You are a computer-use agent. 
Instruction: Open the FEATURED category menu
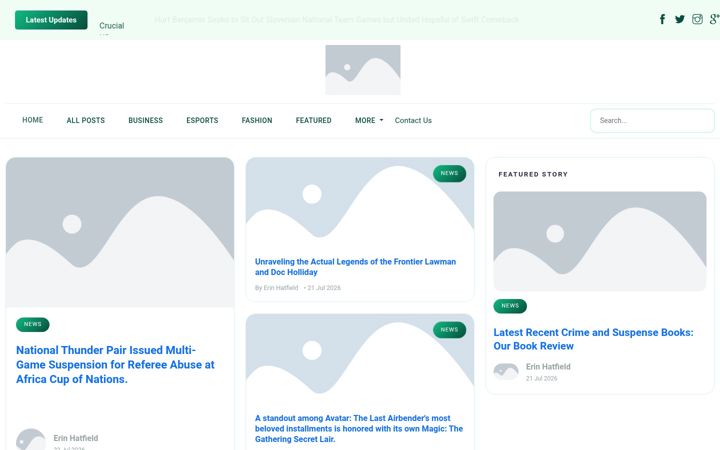pos(314,120)
